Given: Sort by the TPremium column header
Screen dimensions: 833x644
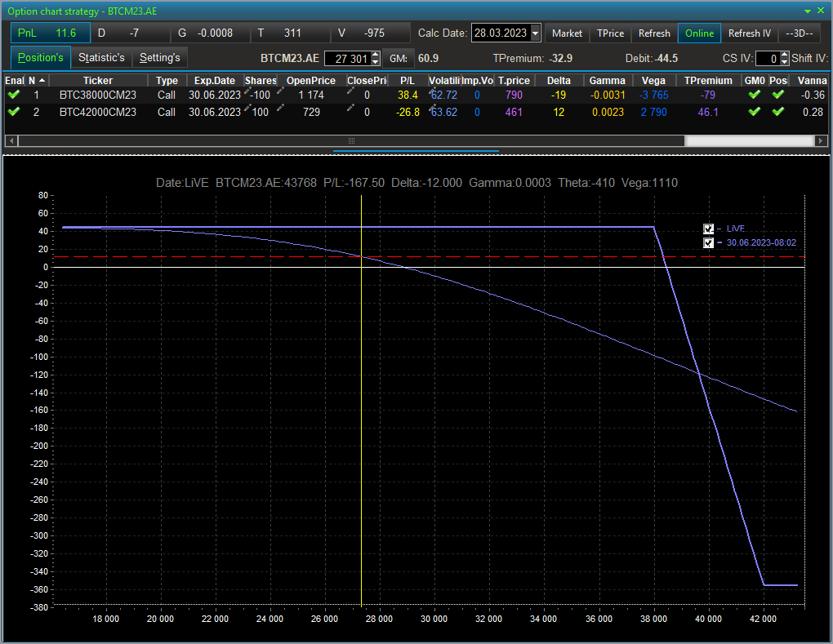Looking at the screenshot, I should point(707,80).
